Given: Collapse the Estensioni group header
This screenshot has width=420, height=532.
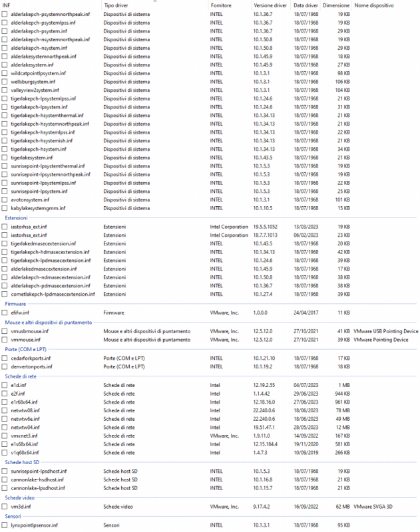Looking at the screenshot, I should pyautogui.click(x=16, y=218).
